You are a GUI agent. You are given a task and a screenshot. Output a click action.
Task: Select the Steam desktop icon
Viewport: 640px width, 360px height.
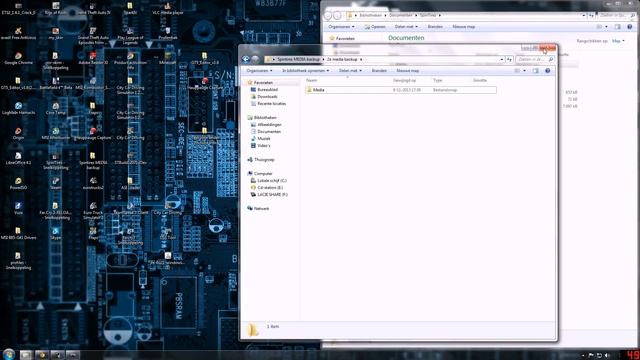click(56, 183)
